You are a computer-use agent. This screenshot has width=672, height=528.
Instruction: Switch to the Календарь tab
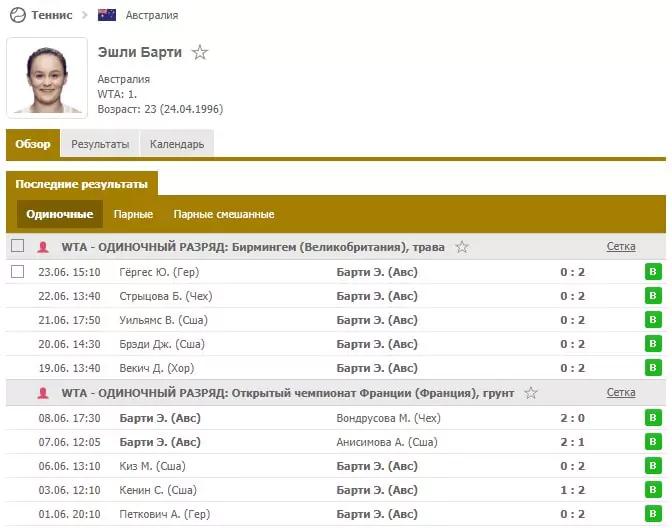(x=177, y=144)
